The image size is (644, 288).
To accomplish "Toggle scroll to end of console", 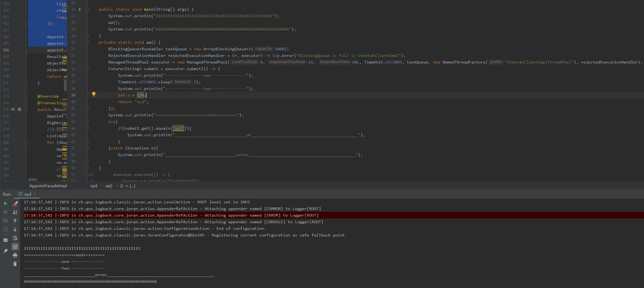I will 15,246.
